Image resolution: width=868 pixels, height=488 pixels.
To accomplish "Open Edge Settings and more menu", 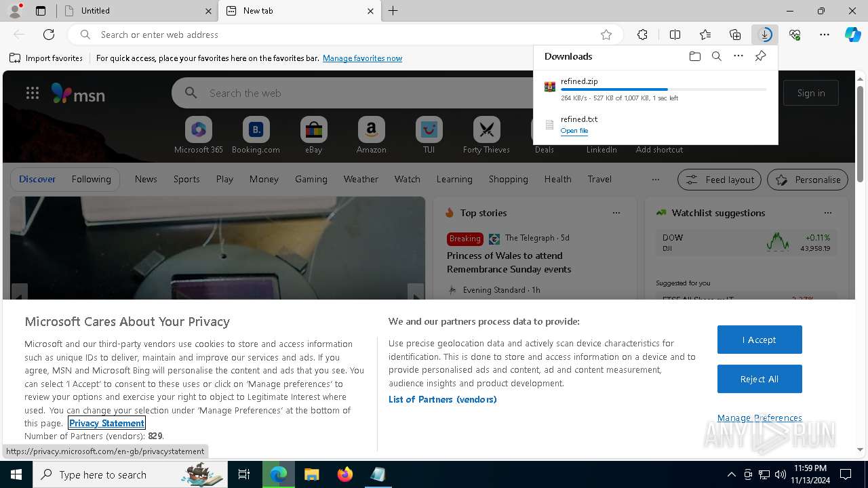I will (x=825, y=35).
